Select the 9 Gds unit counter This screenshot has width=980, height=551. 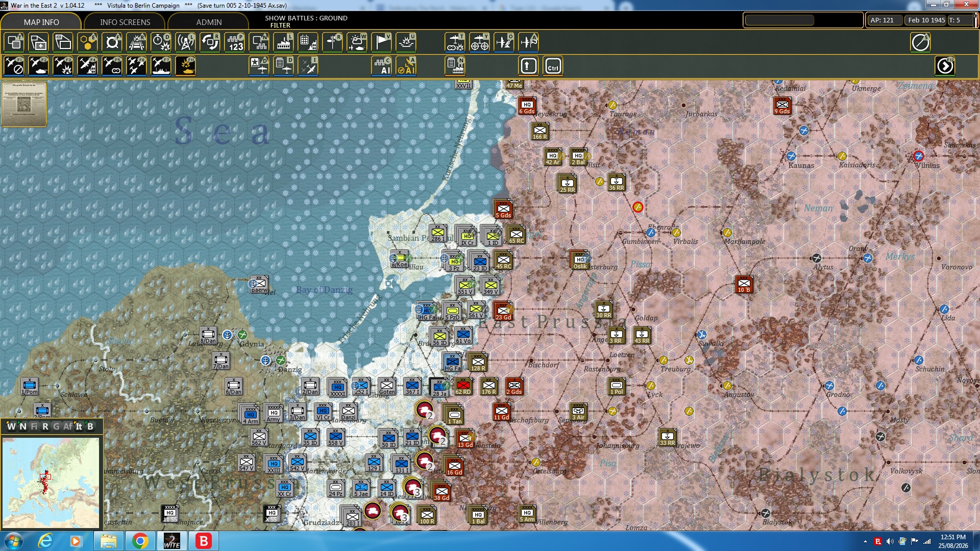pyautogui.click(x=782, y=106)
